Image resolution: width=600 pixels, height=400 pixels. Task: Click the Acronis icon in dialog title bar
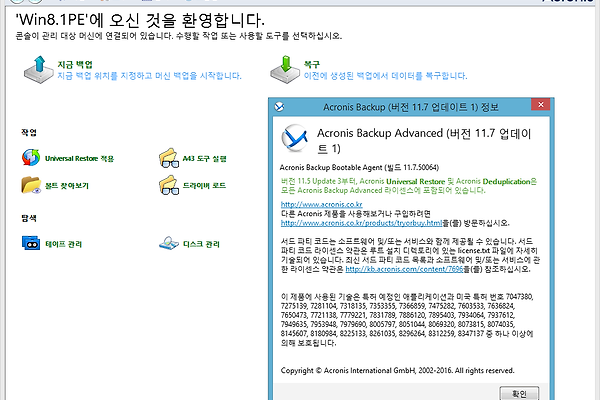tap(275, 107)
